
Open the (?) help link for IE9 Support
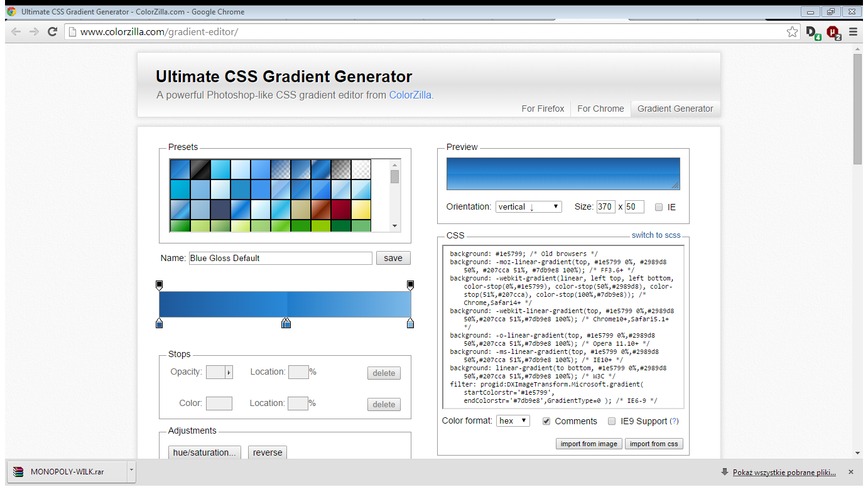[675, 421]
